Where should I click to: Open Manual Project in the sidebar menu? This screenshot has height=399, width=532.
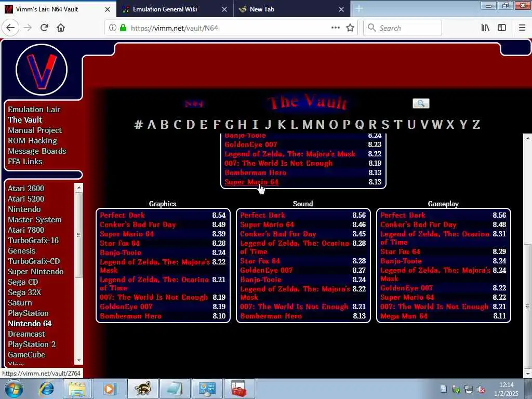click(x=35, y=130)
